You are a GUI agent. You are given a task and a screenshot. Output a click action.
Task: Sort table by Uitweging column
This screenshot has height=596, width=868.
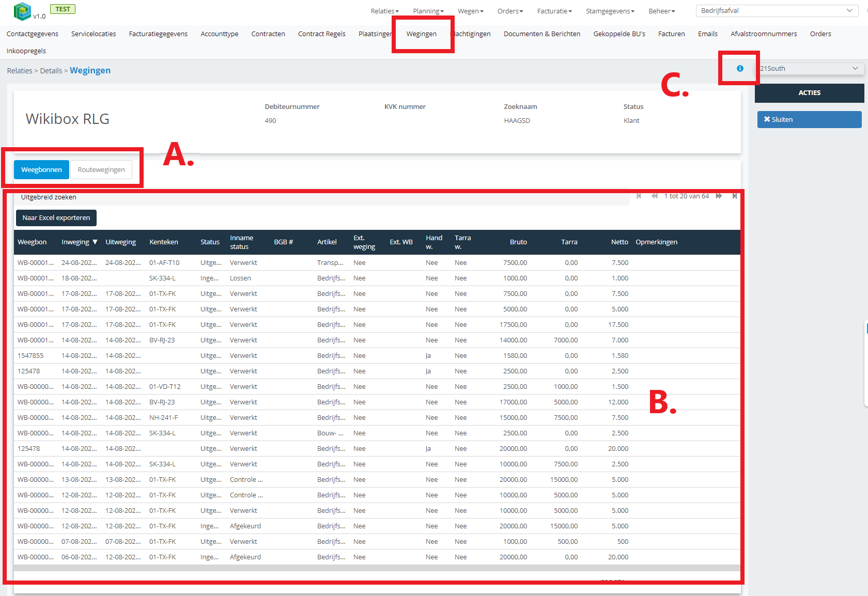(x=121, y=242)
